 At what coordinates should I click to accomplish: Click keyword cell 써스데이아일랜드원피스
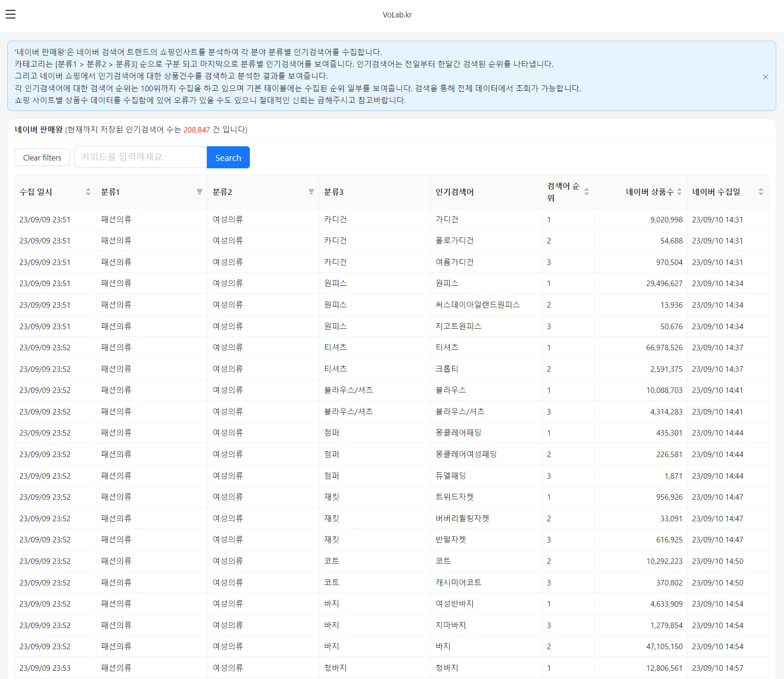pyautogui.click(x=477, y=305)
